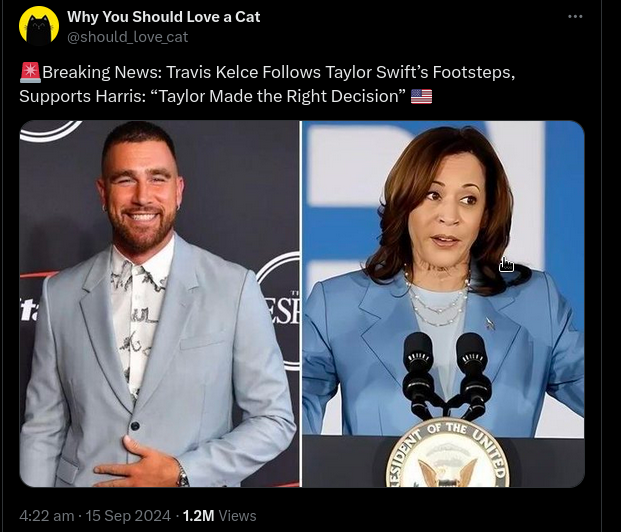Open the three-dot more options menu
Image resolution: width=621 pixels, height=532 pixels.
(575, 17)
